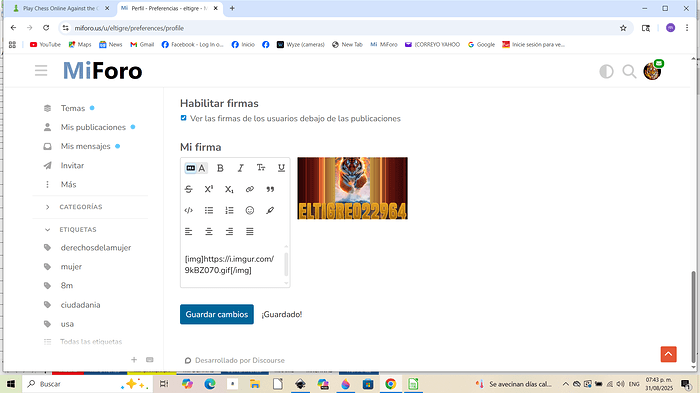The height and width of the screenshot is (393, 700).
Task: Bookmark this page with star icon
Action: [x=623, y=28]
